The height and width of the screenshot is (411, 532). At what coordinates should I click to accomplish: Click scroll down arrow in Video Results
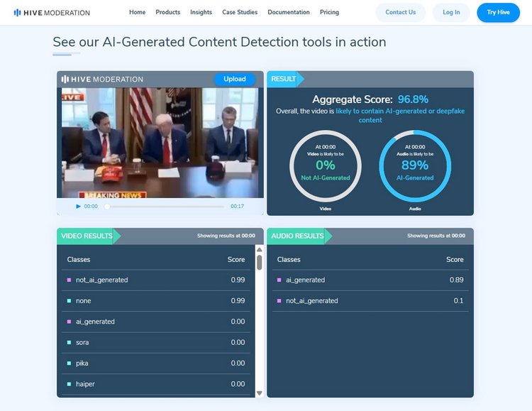pos(260,393)
